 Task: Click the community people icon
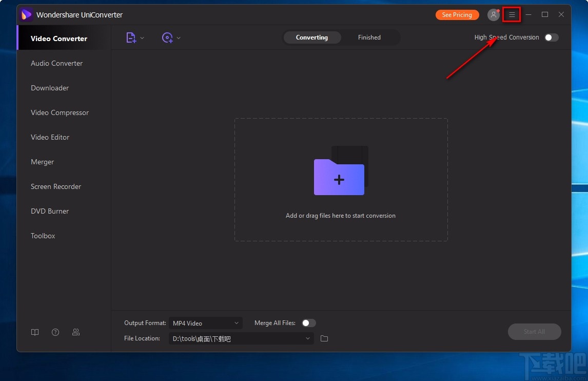76,332
